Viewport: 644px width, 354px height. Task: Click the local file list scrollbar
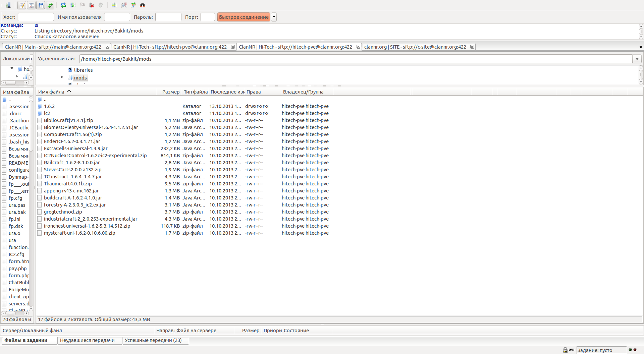coord(31,203)
